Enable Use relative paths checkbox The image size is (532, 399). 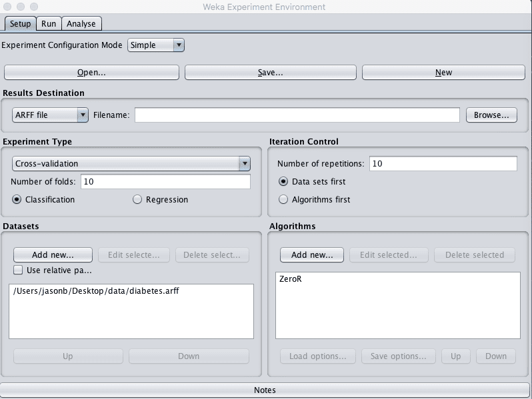[18, 270]
